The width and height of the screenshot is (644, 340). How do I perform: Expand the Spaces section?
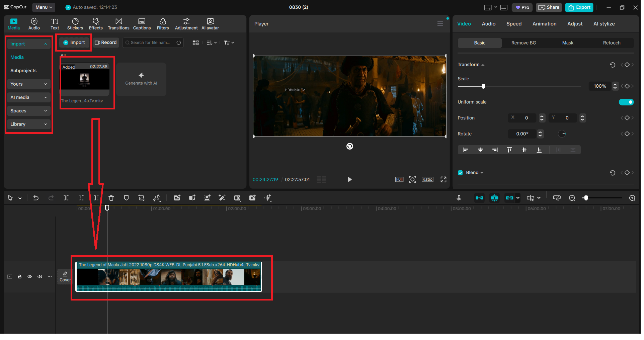28,111
